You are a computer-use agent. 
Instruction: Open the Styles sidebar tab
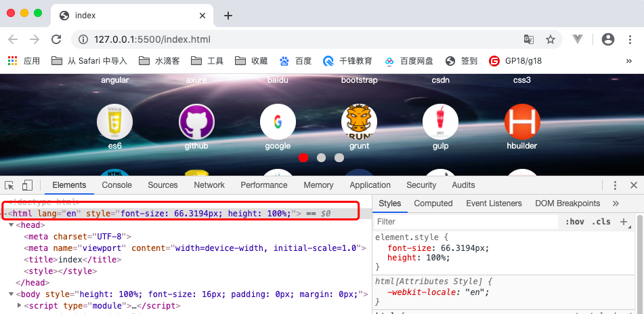coord(390,203)
